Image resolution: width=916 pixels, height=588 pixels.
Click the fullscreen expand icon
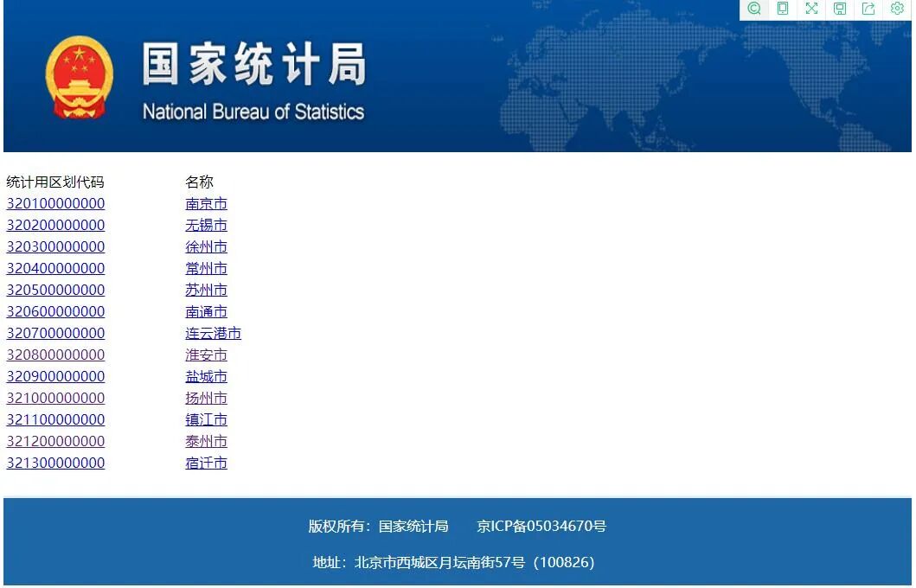811,9
